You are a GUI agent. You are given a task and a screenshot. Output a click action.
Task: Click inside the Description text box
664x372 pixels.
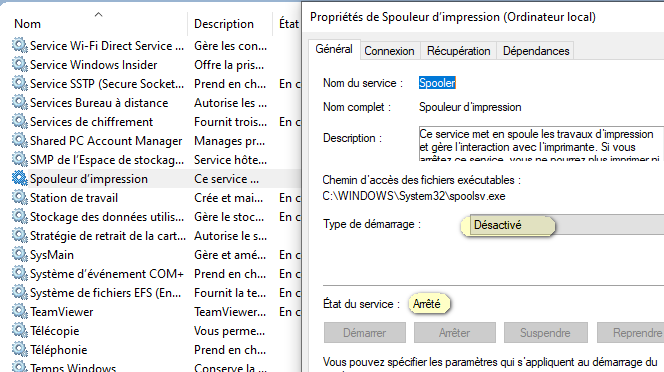pyautogui.click(x=541, y=144)
